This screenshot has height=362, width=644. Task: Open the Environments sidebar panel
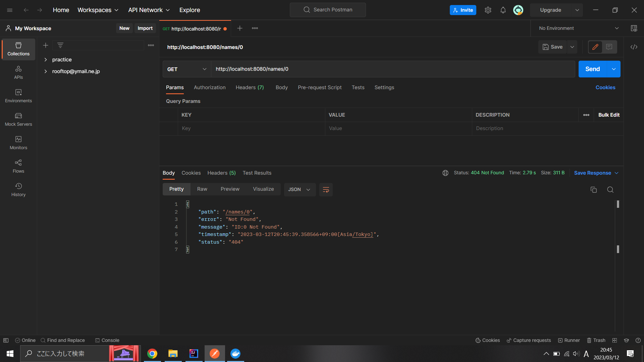18,96
